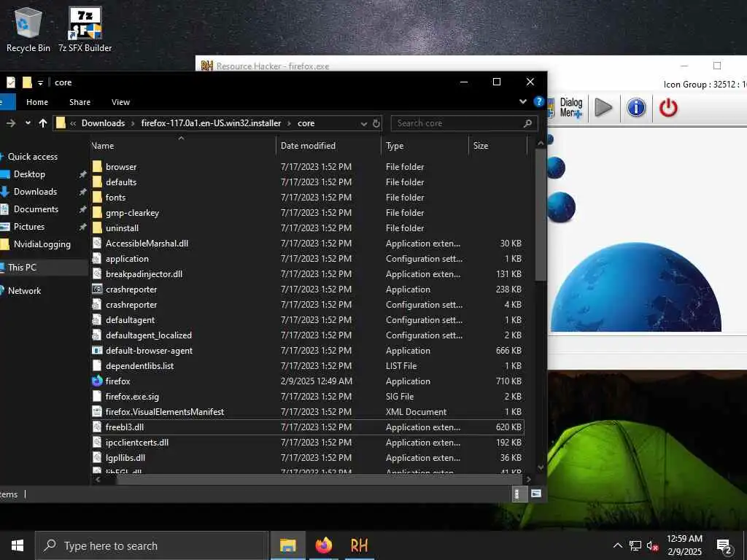The height and width of the screenshot is (560, 747).
Task: Open File Explorer from the taskbar
Action: pyautogui.click(x=287, y=545)
